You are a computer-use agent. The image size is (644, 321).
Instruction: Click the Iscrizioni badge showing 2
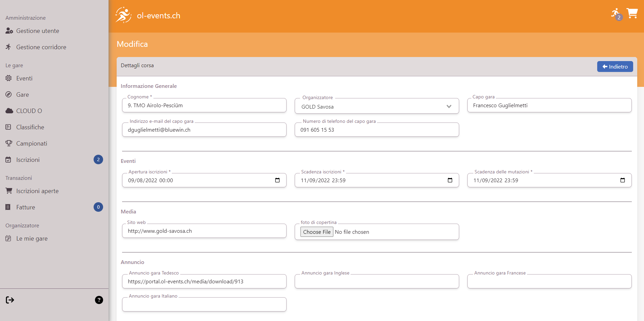coord(98,159)
